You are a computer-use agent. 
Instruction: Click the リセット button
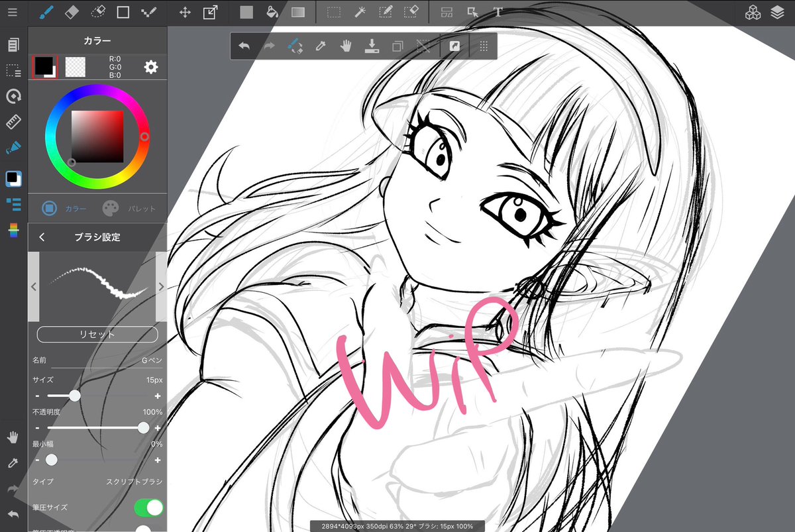(97, 334)
